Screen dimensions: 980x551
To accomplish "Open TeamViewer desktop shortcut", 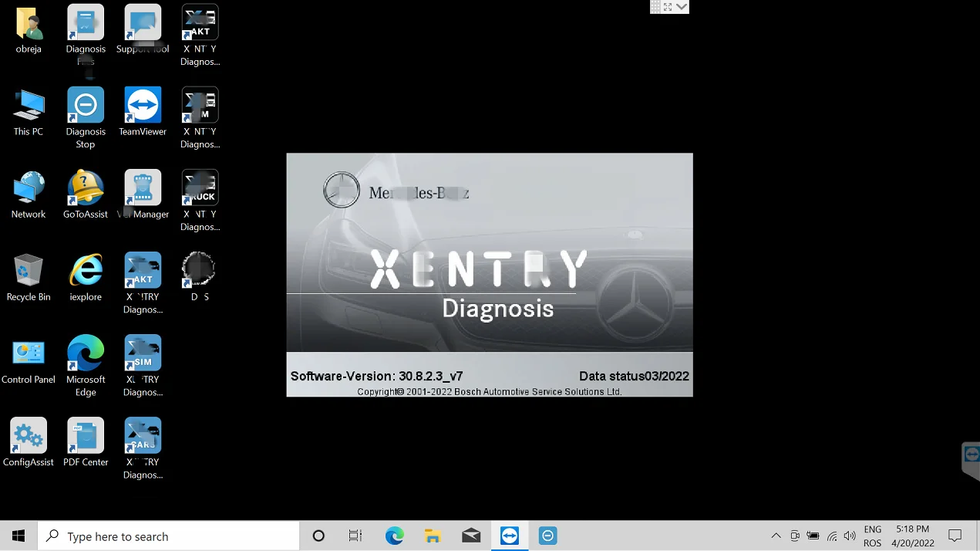I will pos(143,106).
